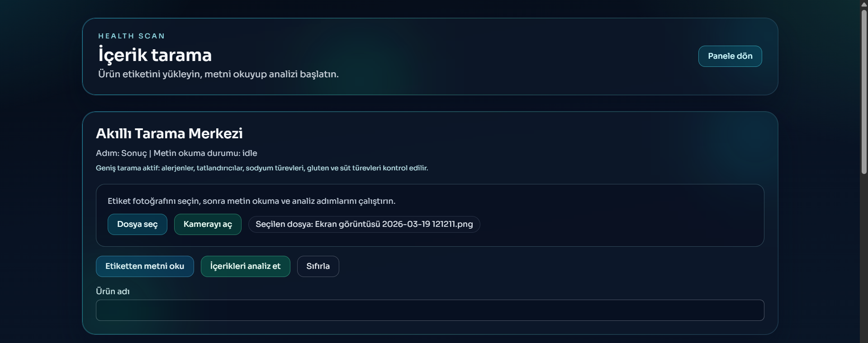Run İçerikleri analiz et

(x=245, y=266)
